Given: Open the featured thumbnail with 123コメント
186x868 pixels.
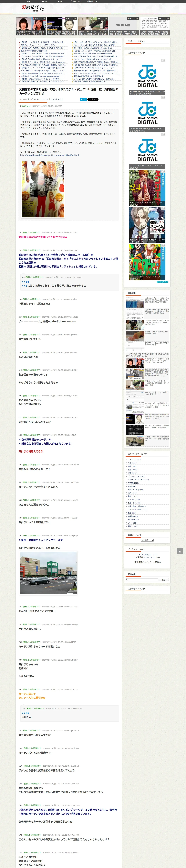Looking at the screenshot, I should click(x=31, y=26).
